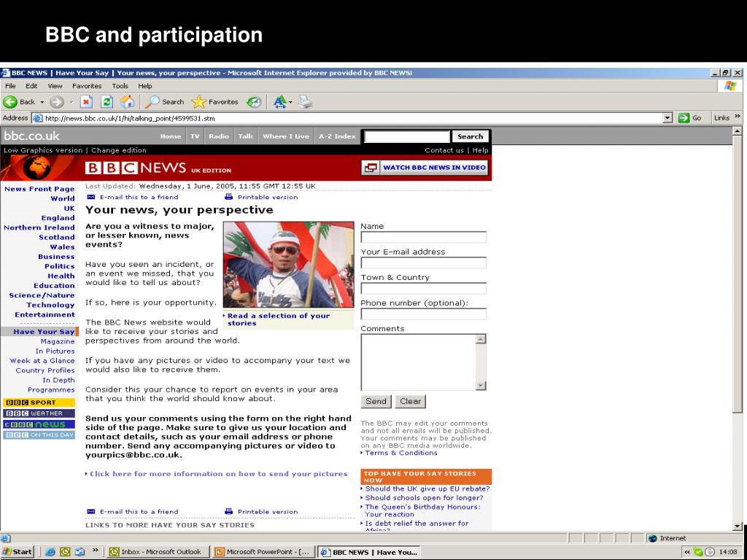
Task: Click Low Graphics version link
Action: tap(43, 150)
